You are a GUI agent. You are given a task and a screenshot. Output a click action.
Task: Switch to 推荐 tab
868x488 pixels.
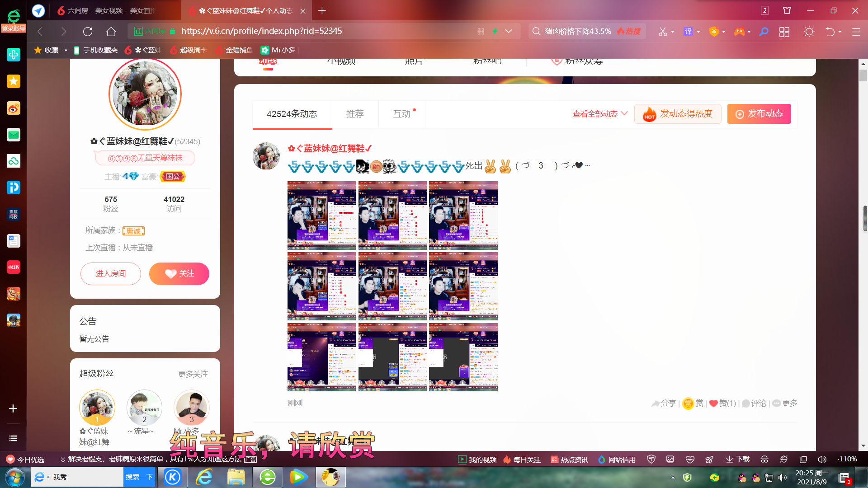(355, 114)
